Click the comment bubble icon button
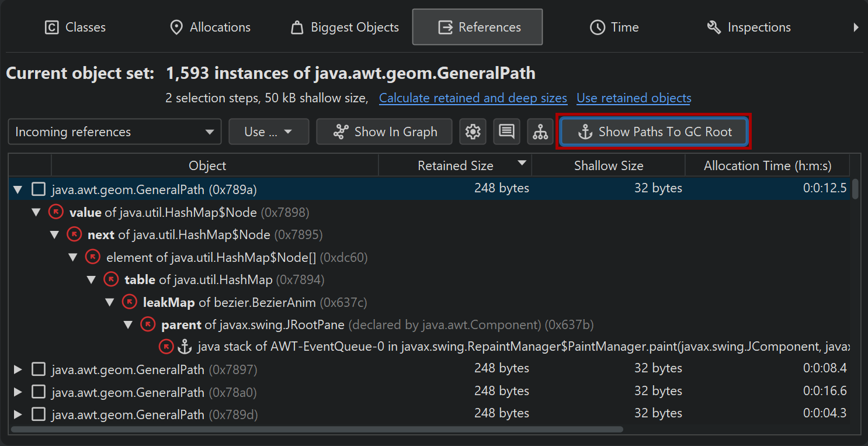Viewport: 868px width, 446px height. click(506, 132)
